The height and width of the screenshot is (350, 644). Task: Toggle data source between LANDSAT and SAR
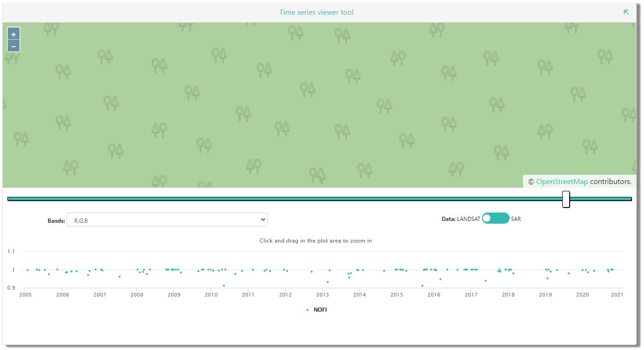pos(495,219)
